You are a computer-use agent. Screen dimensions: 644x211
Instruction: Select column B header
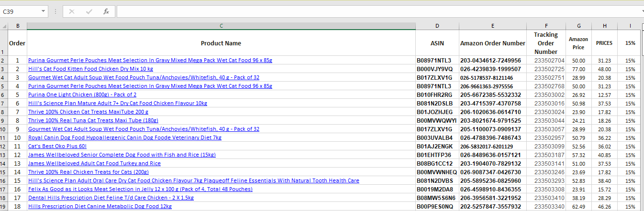tap(18, 26)
